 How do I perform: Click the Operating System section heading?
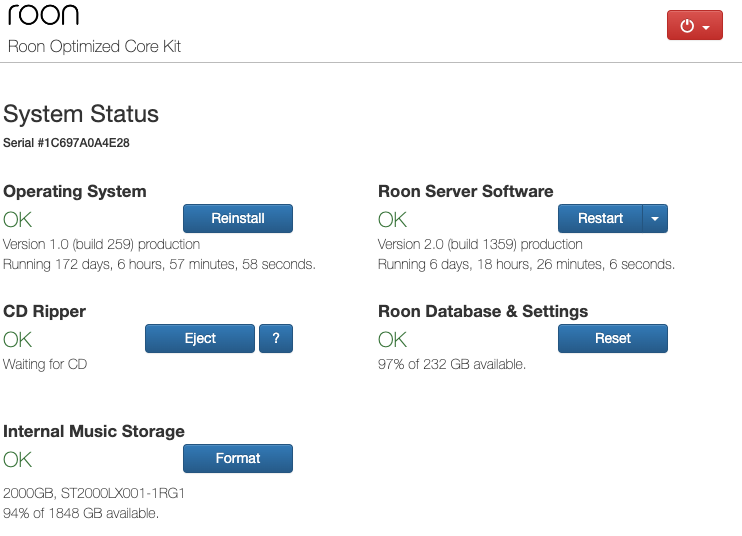pos(75,191)
